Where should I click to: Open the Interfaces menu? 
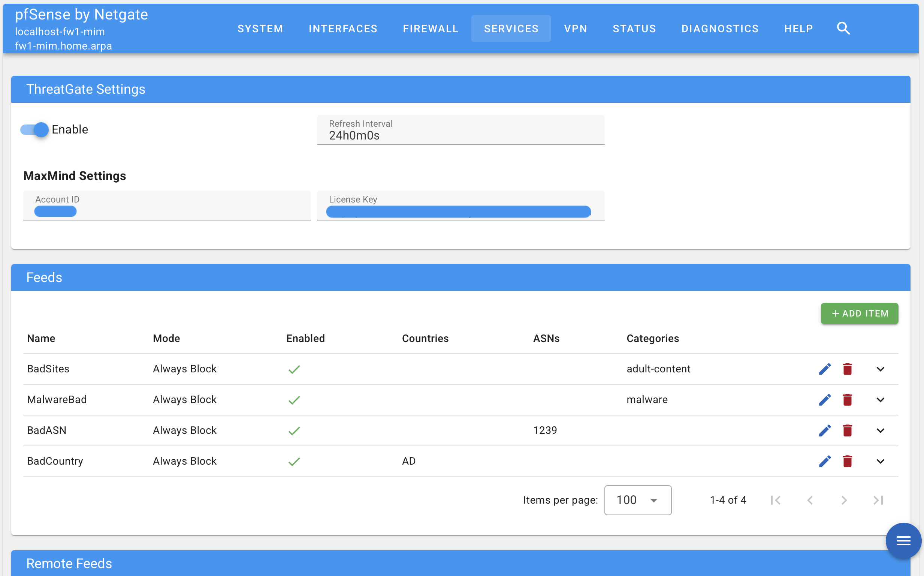click(343, 28)
